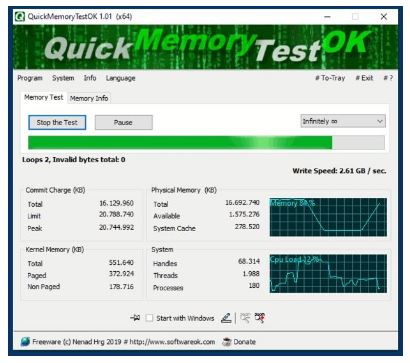Click the Stop the Test button
410x363 pixels.
(57, 122)
